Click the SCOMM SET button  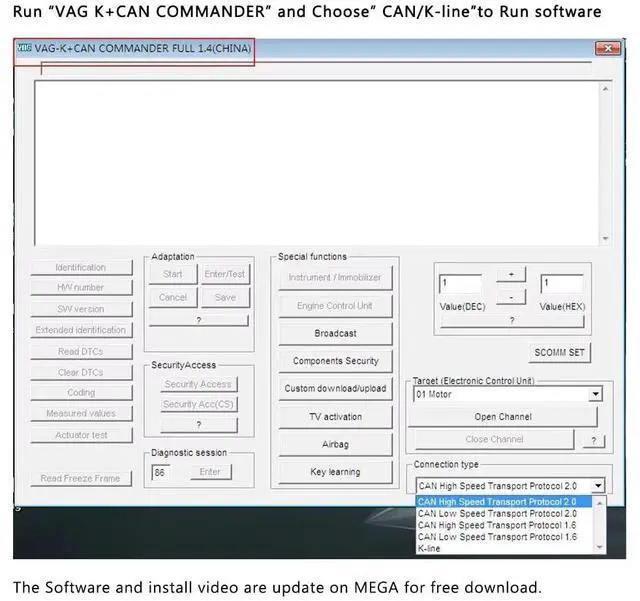pos(560,353)
